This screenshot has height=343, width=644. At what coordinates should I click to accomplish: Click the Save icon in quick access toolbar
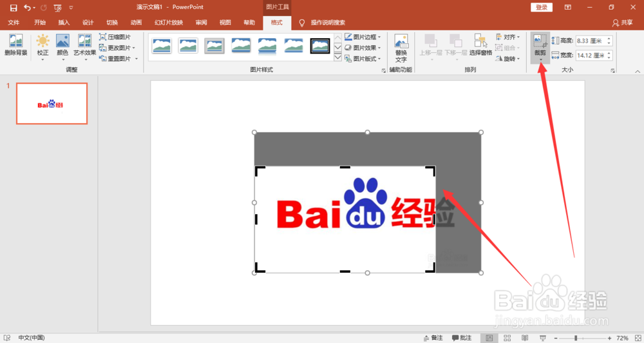14,8
